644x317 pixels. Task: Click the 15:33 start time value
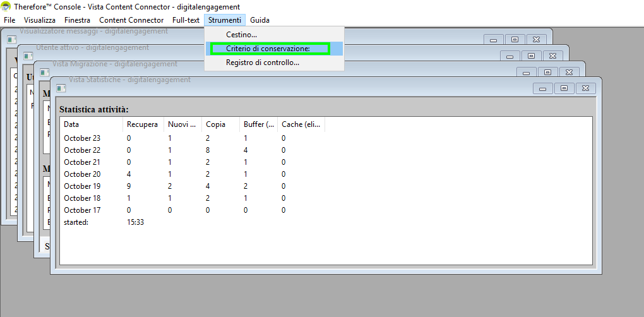[136, 222]
